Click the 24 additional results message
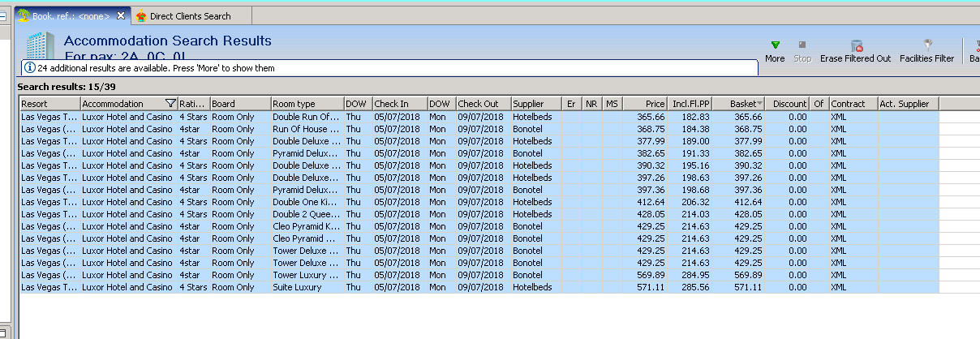Image resolution: width=980 pixels, height=339 pixels. [156, 68]
